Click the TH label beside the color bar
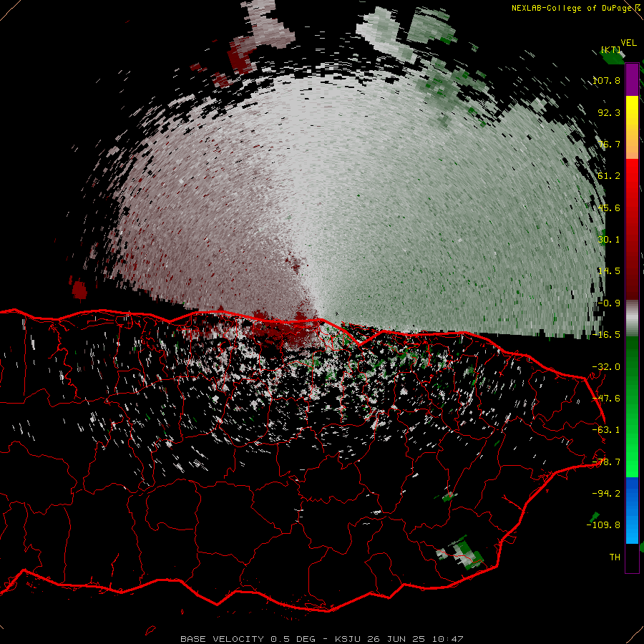 coord(615,557)
